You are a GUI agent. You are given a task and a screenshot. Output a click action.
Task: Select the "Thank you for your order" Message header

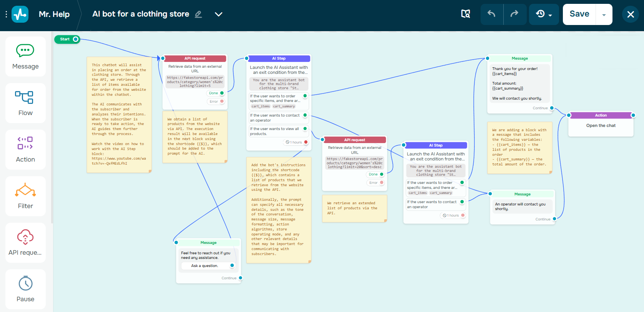pos(519,58)
